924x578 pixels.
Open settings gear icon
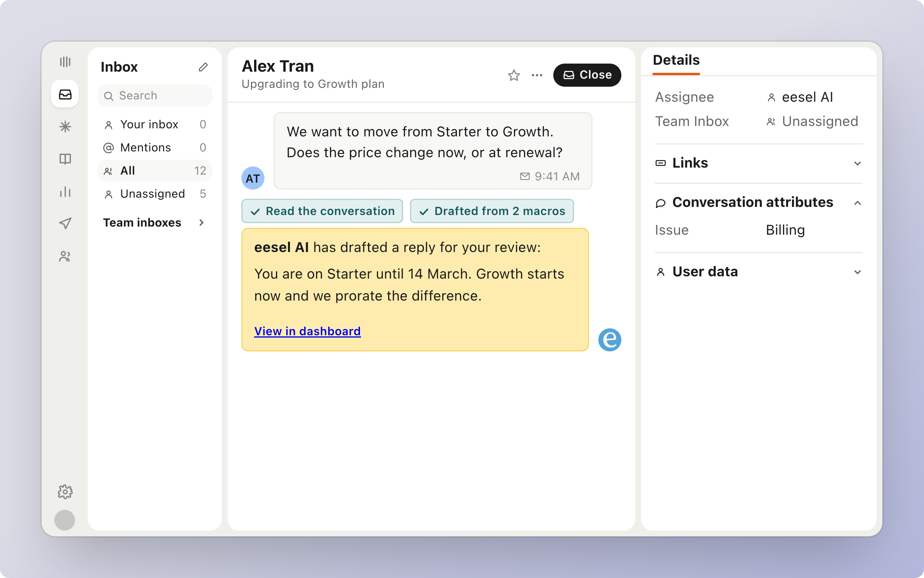tap(65, 492)
